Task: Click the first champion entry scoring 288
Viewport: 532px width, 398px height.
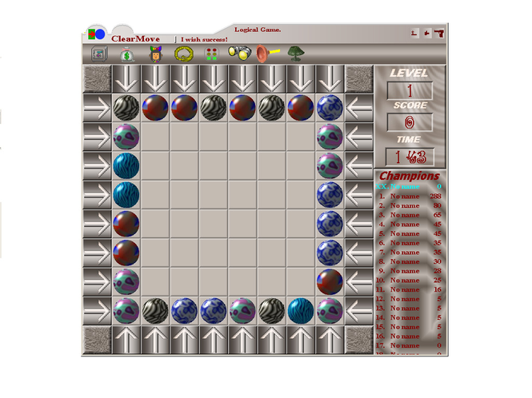Action: pyautogui.click(x=410, y=196)
